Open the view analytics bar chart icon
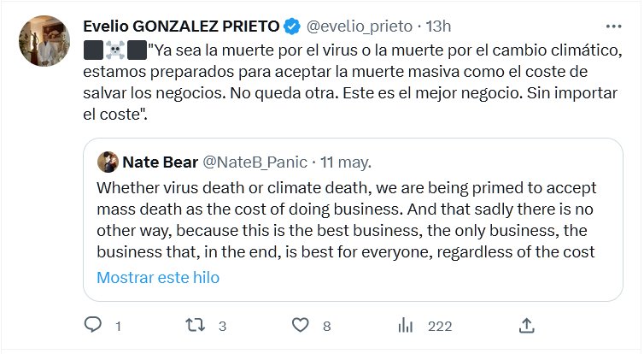 coord(407,326)
